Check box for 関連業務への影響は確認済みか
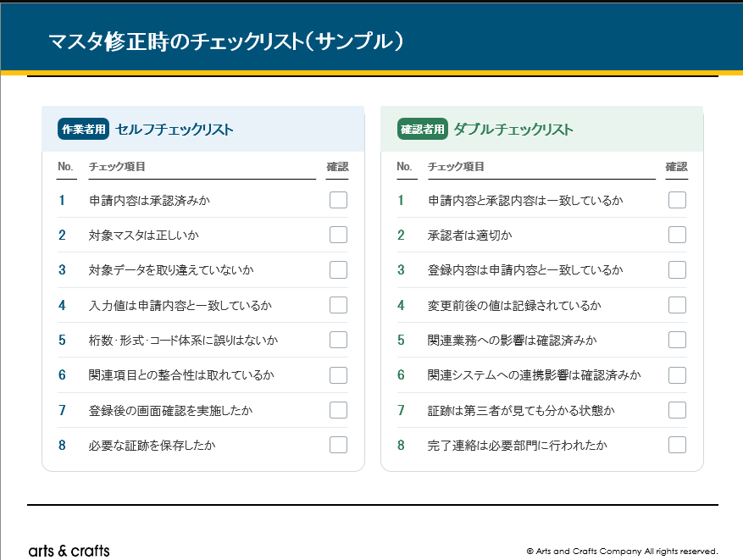The image size is (743, 560). click(x=677, y=340)
